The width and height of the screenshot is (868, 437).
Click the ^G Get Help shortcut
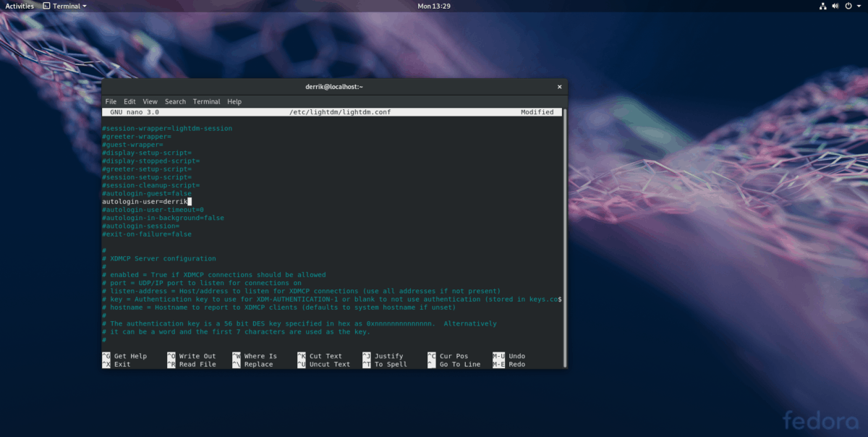(x=124, y=356)
